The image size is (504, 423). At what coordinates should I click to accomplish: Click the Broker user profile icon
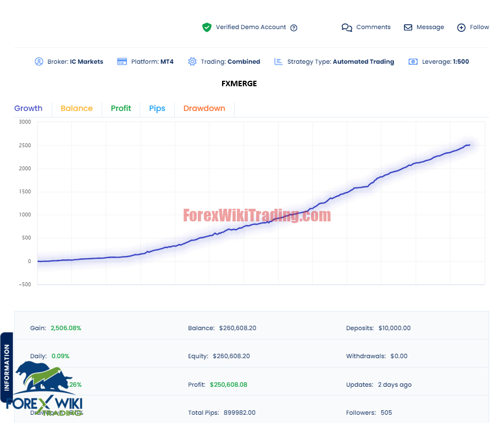click(39, 62)
